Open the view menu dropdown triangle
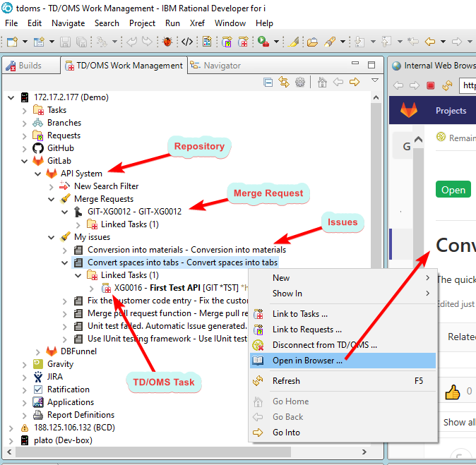 [375, 81]
